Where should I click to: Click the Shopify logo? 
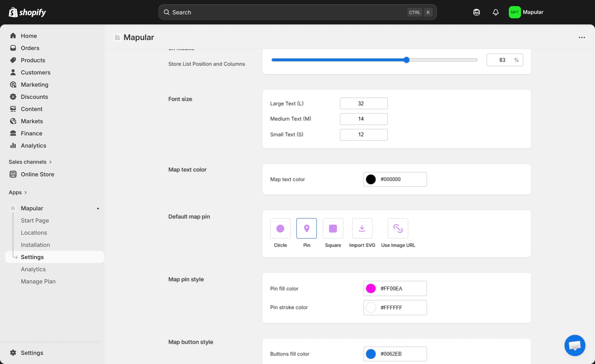[x=27, y=12]
